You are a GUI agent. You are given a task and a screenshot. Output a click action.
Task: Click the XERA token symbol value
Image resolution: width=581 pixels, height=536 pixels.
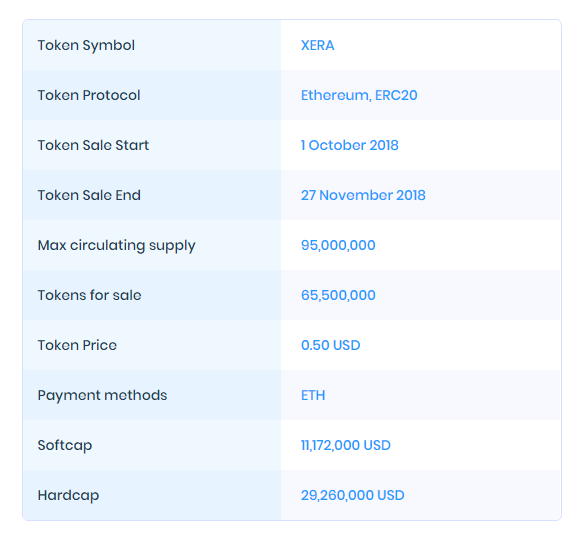coord(317,45)
